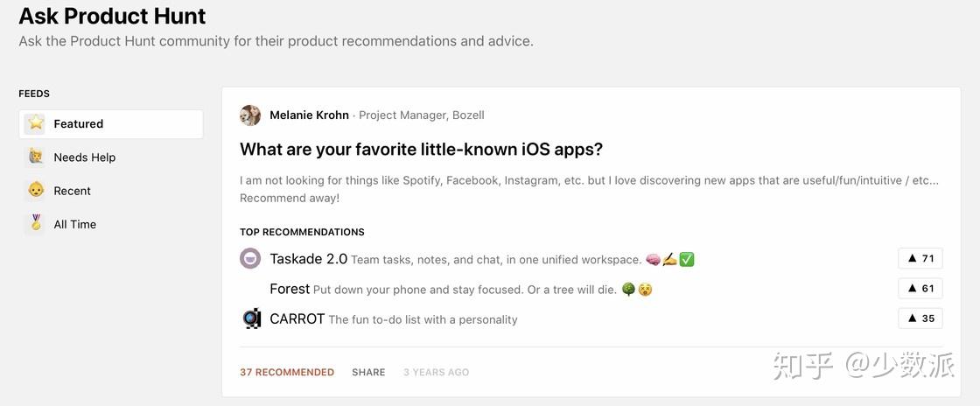Open the Recent feed
Screen dimensions: 980x406
(x=73, y=191)
